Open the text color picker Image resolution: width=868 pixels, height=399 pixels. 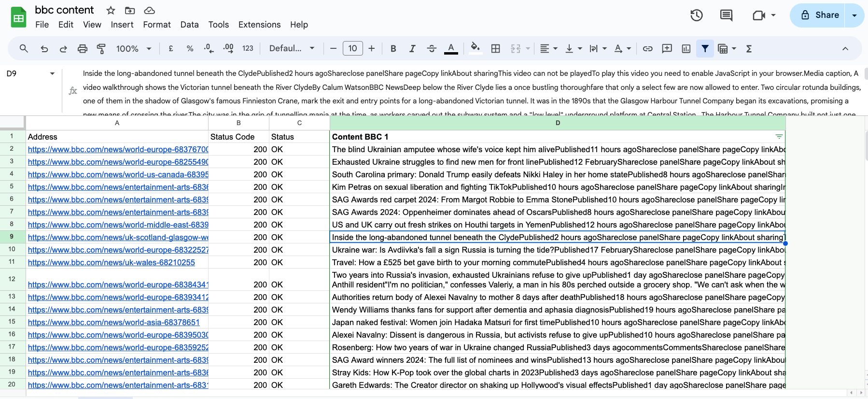click(x=451, y=48)
